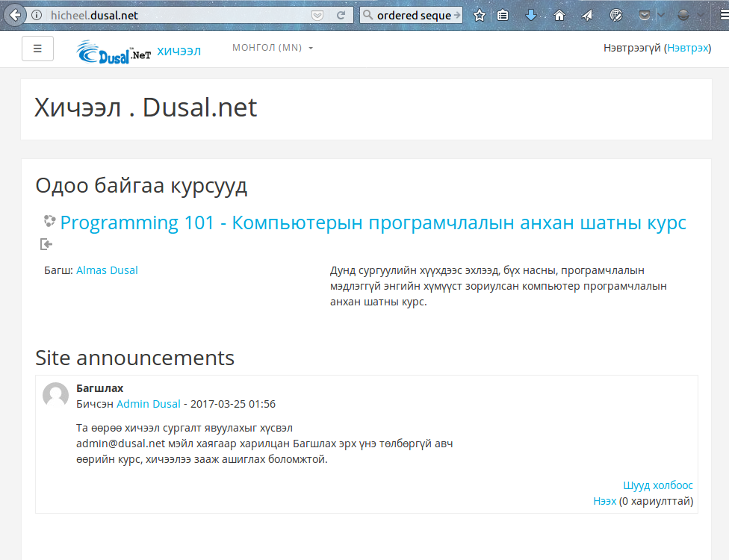The image size is (729, 560).
Task: Click the Нэвтрэх login link
Action: (x=688, y=48)
